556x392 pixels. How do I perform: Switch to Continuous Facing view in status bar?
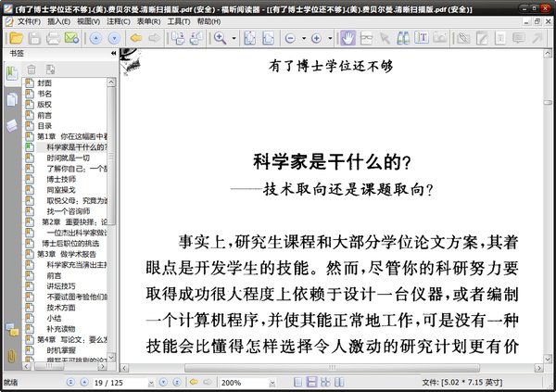(x=325, y=382)
